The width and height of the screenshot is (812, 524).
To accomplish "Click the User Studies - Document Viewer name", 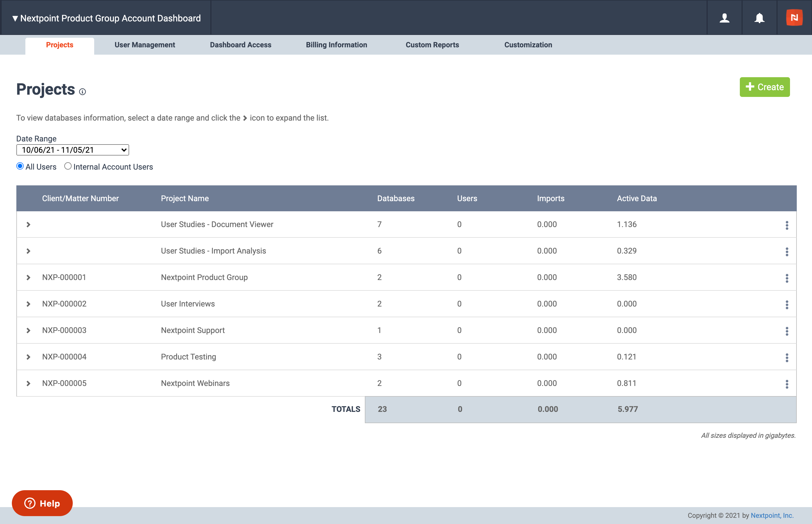I will (x=217, y=224).
